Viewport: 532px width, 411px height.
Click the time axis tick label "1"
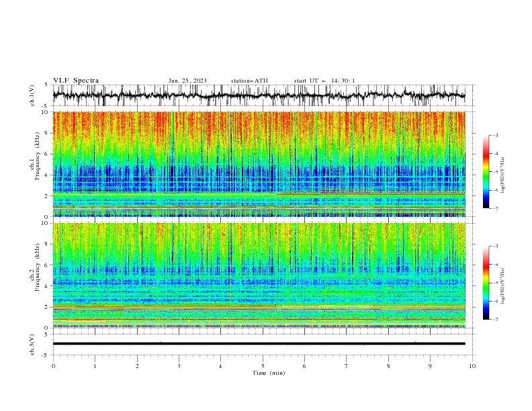[95, 366]
